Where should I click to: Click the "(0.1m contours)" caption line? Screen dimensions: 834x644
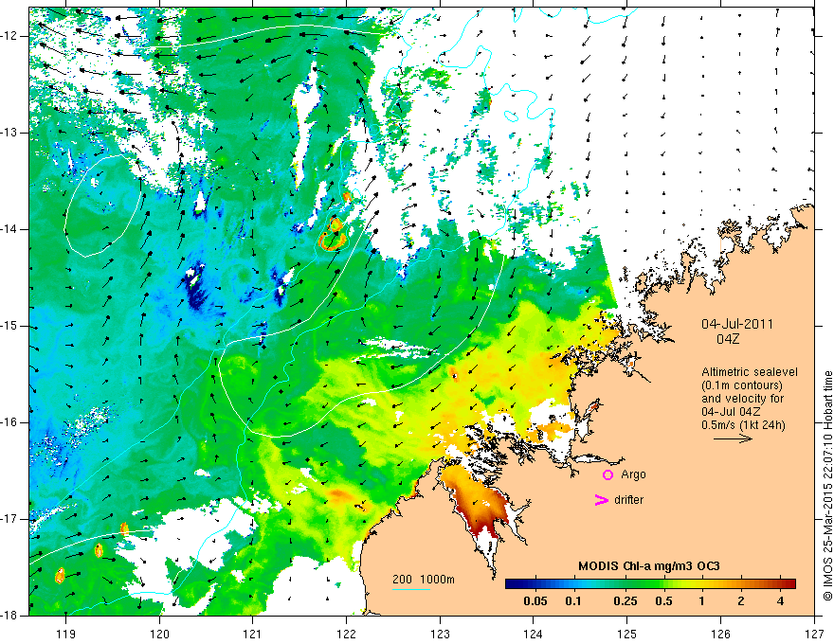(742, 385)
